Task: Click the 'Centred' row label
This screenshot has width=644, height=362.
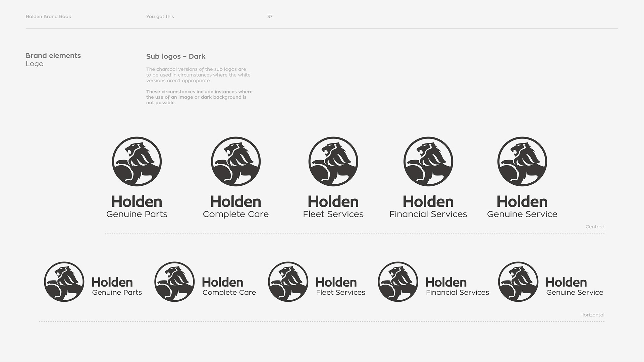Action: tap(595, 227)
